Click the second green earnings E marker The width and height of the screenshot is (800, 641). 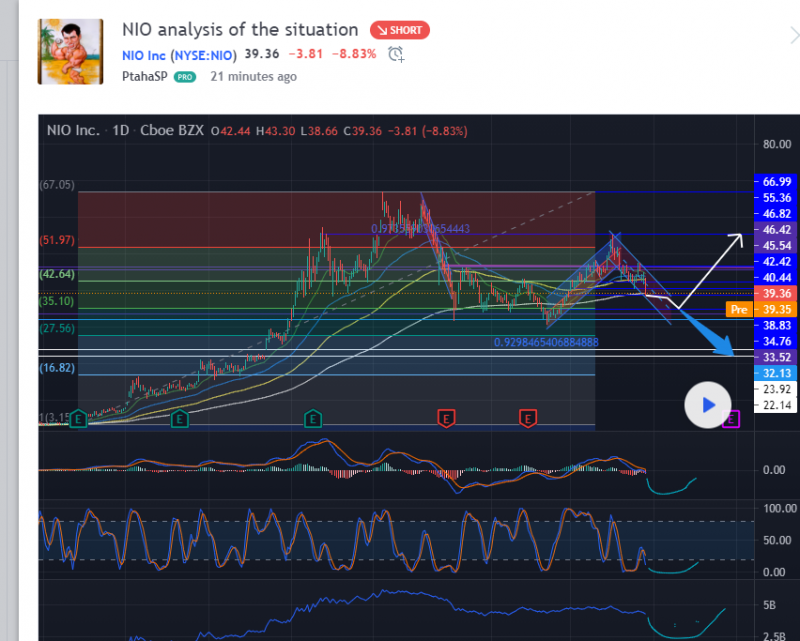180,418
